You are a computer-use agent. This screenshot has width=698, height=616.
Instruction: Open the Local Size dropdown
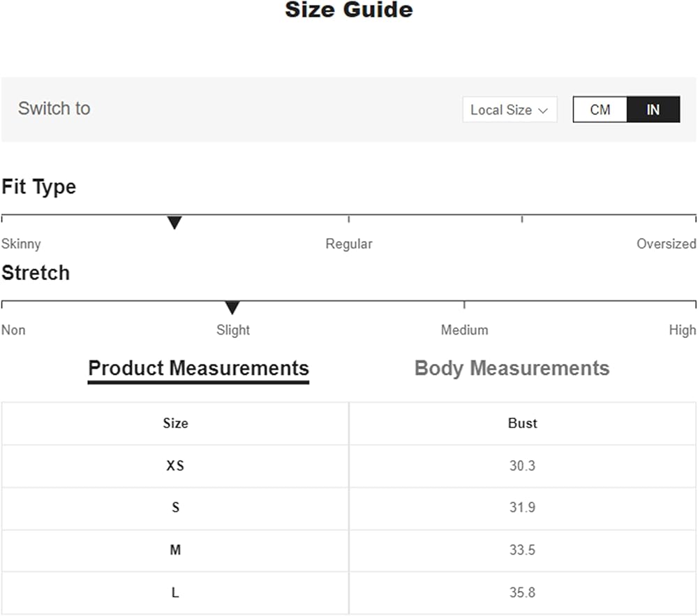tap(510, 110)
